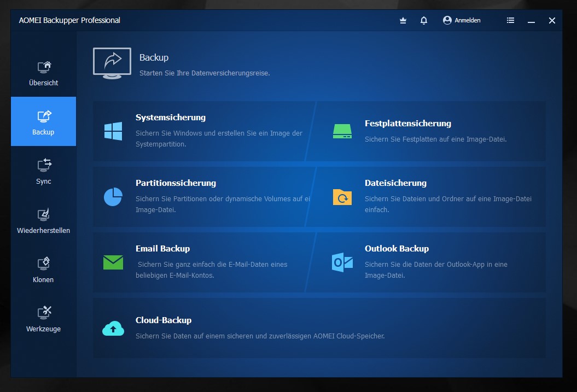This screenshot has height=392, width=577.
Task: Click description 'Sichern Sie Festplatten auf eine Image-Datei.'
Action: point(436,139)
